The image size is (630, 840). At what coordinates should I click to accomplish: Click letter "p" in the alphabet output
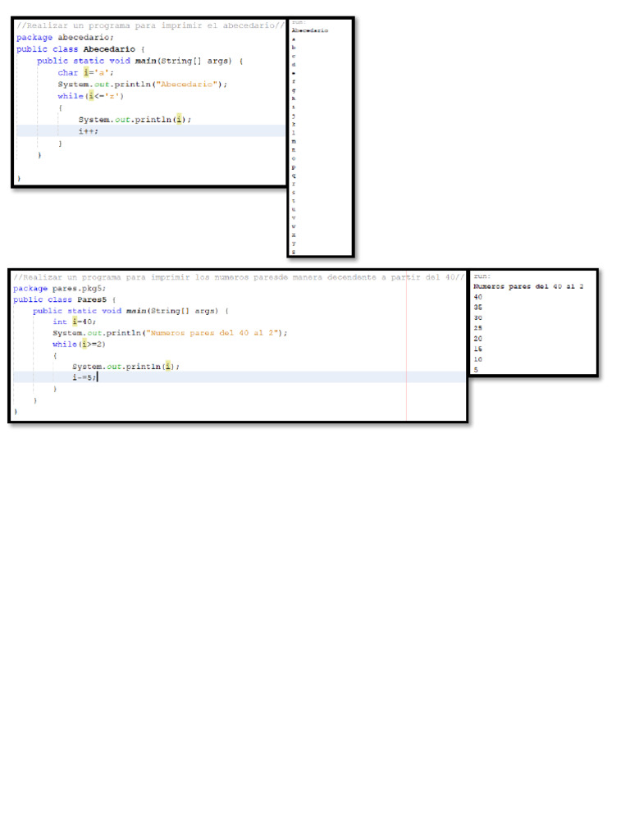coord(294,167)
